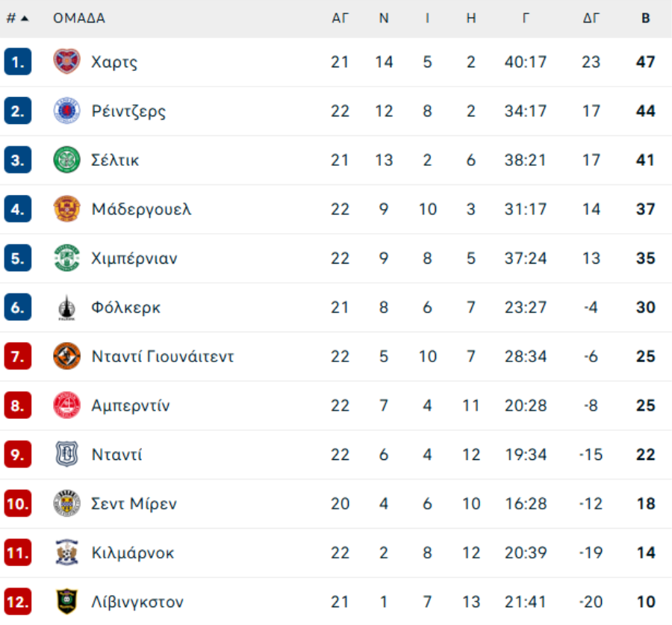Sort table by the # rank column
Viewport: 672px width, 625px height.
coord(17,19)
